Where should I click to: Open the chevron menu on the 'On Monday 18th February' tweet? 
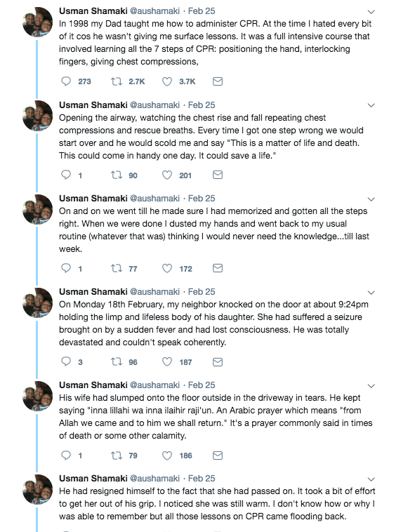(x=371, y=293)
